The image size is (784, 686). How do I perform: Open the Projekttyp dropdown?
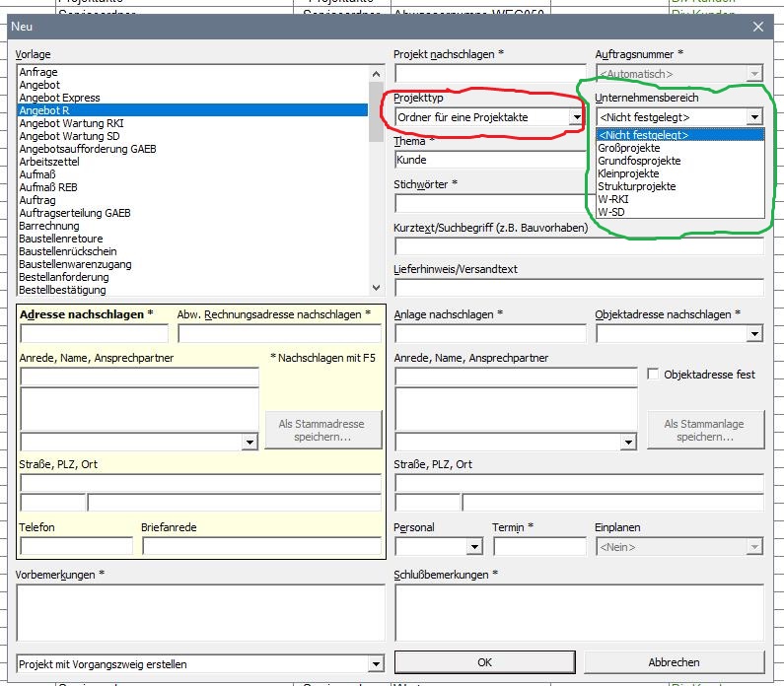pos(577,117)
